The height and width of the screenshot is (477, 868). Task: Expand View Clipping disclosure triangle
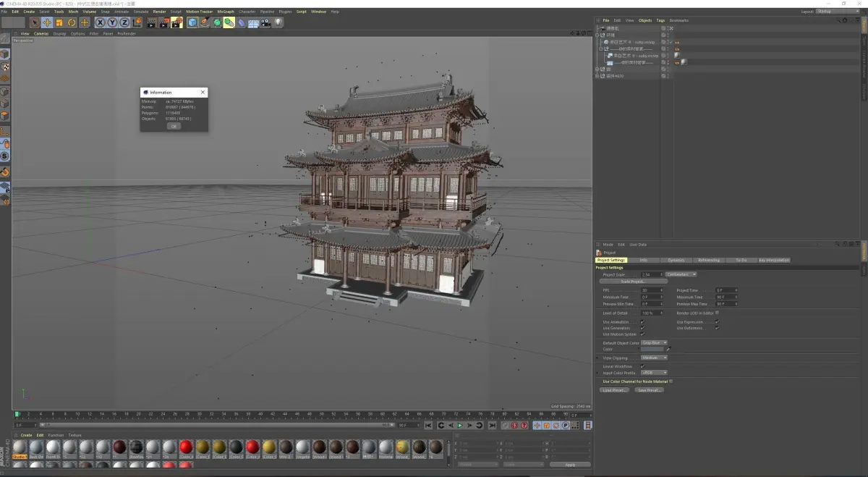[x=598, y=358]
